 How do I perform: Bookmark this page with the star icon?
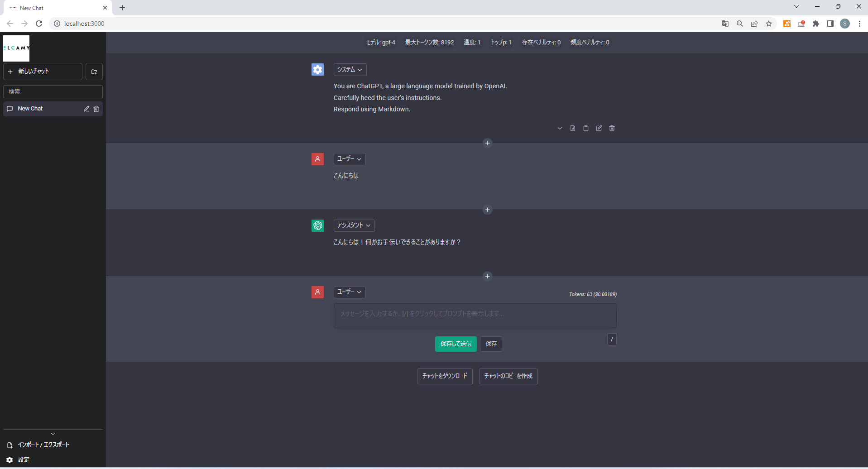pos(769,24)
